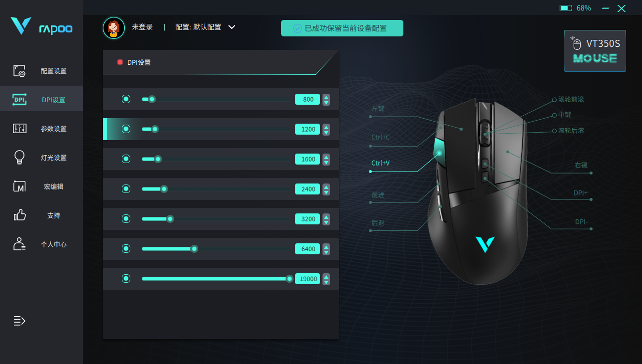The image size is (642, 364).
Task: Collapse sidebar with bottom list-arrow icon
Action: (19, 321)
